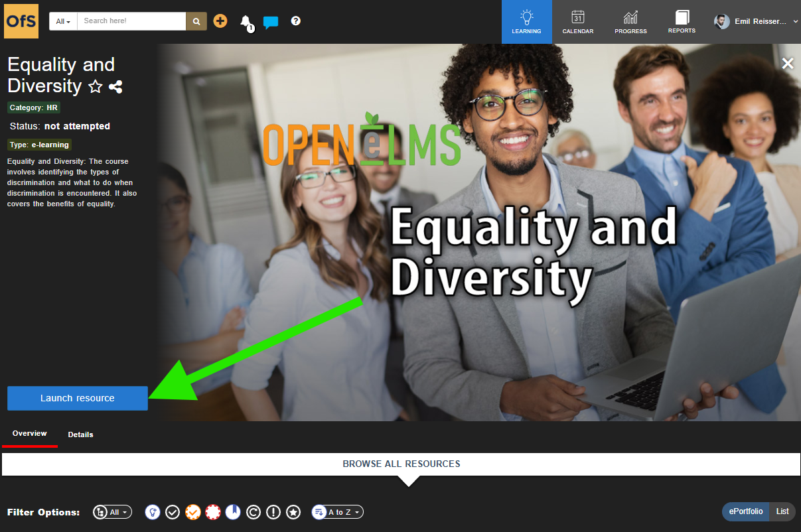Open the Reports section

point(682,22)
